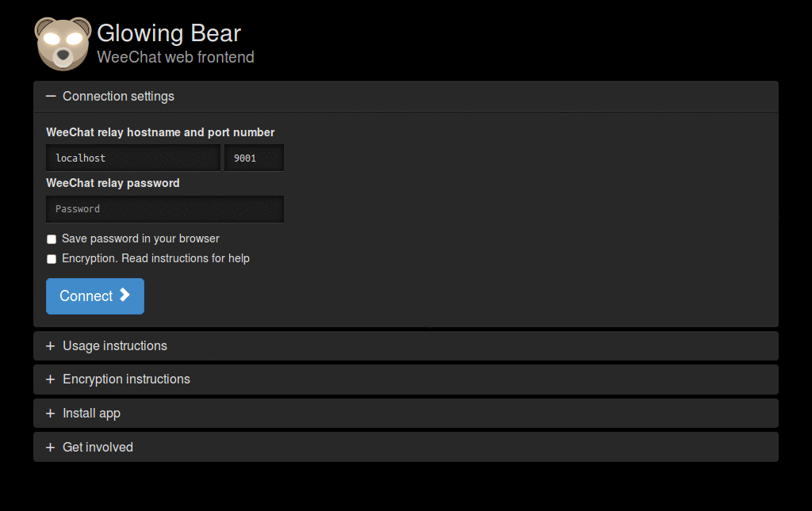This screenshot has height=511, width=812.
Task: Check the Encryption option
Action: click(x=51, y=258)
